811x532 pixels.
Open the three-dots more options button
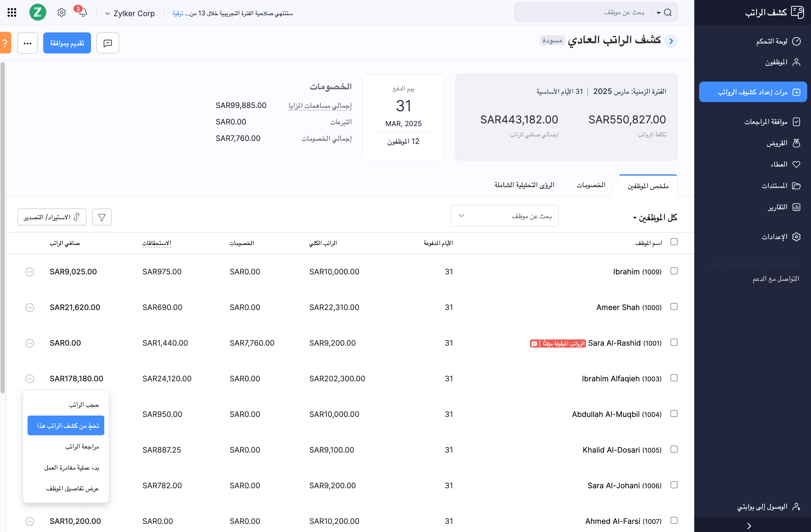pyautogui.click(x=28, y=43)
